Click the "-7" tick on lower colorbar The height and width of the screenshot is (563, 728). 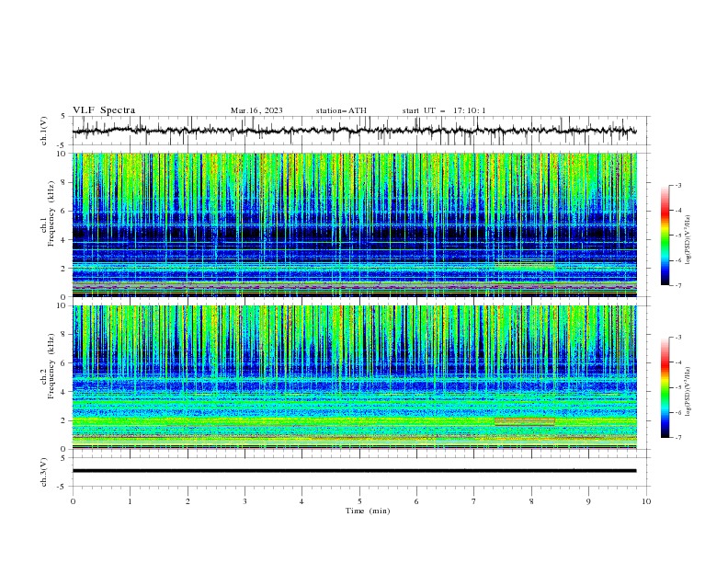677,437
